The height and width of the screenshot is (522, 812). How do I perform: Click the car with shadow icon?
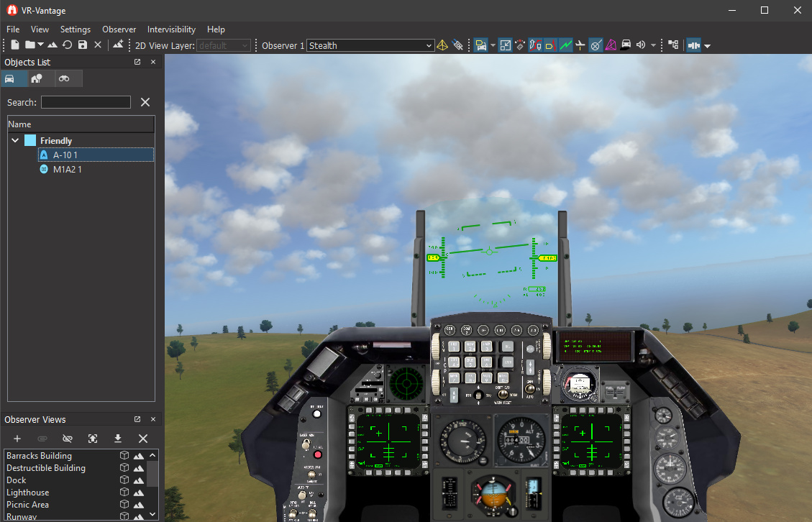coord(626,45)
